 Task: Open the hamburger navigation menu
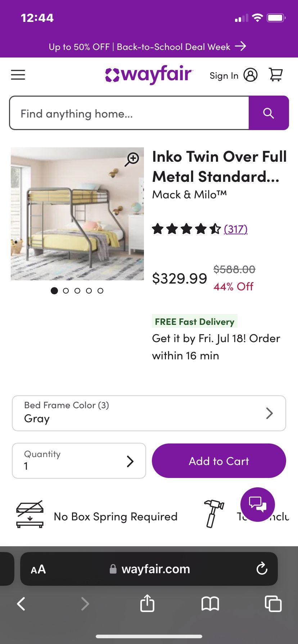point(18,75)
